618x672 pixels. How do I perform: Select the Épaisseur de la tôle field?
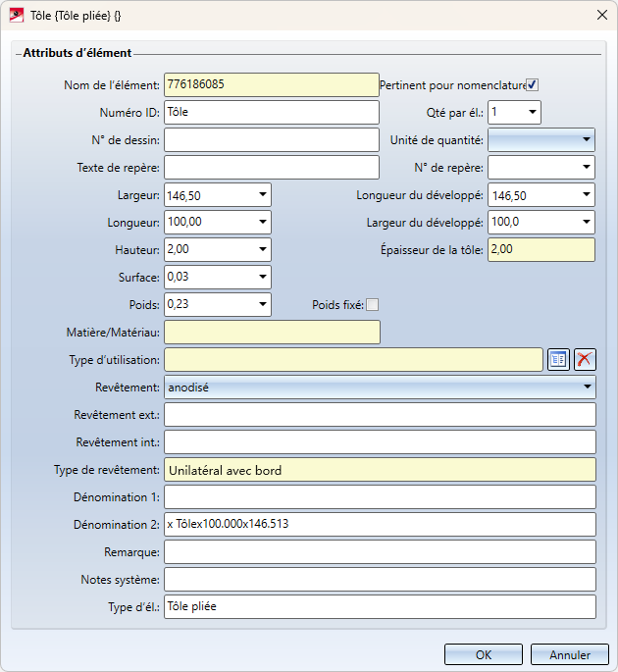(541, 249)
